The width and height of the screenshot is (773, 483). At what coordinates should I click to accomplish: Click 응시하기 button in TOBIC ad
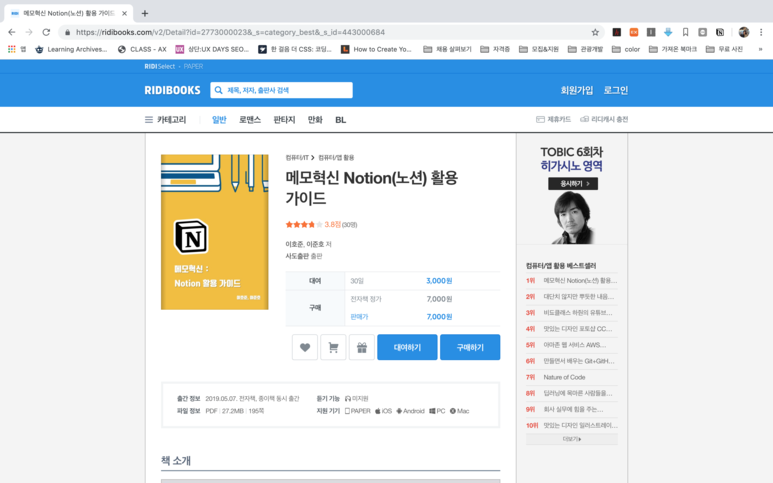point(573,183)
